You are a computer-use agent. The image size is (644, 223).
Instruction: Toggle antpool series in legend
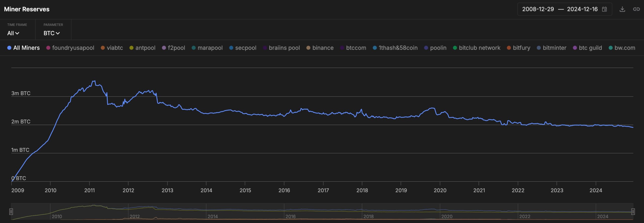[x=142, y=48]
